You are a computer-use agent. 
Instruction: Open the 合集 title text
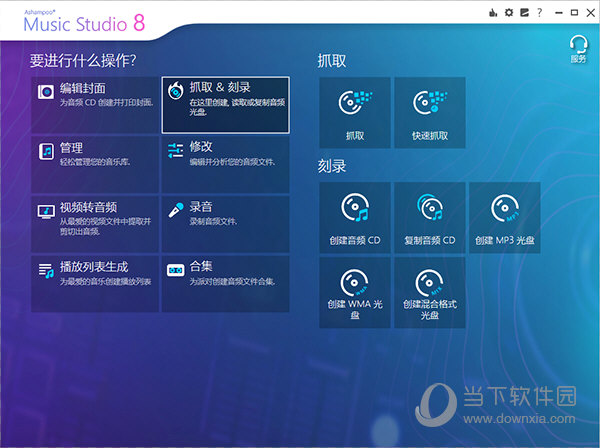pyautogui.click(x=201, y=266)
